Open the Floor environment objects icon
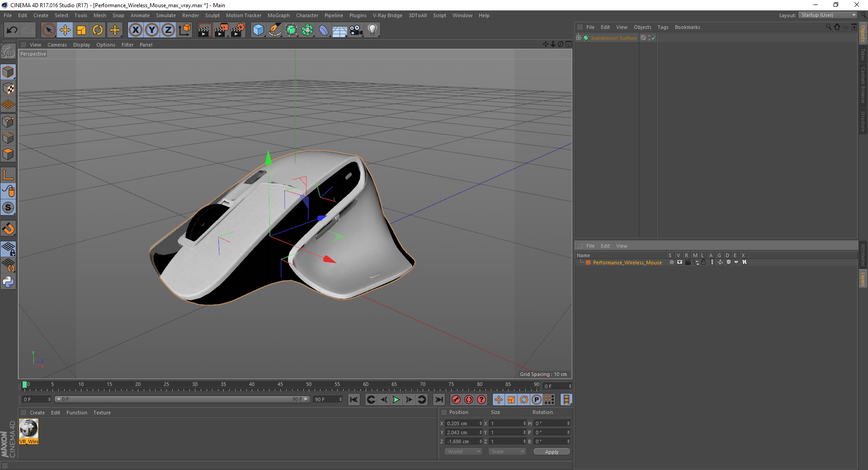Viewport: 868px width, 470px height. [x=340, y=30]
